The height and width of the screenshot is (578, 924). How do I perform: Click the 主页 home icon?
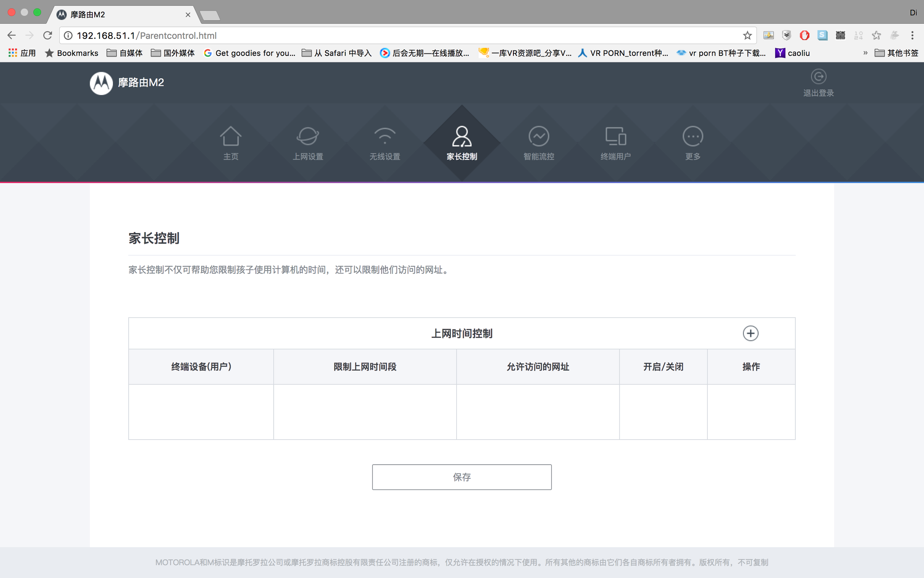coord(231,136)
